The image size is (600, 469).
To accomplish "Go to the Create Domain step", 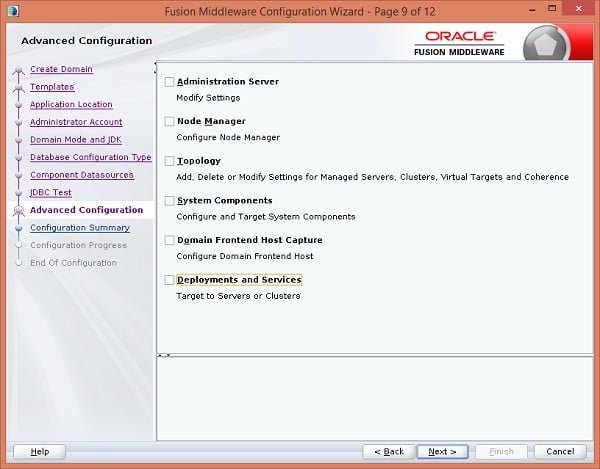I will tap(61, 69).
